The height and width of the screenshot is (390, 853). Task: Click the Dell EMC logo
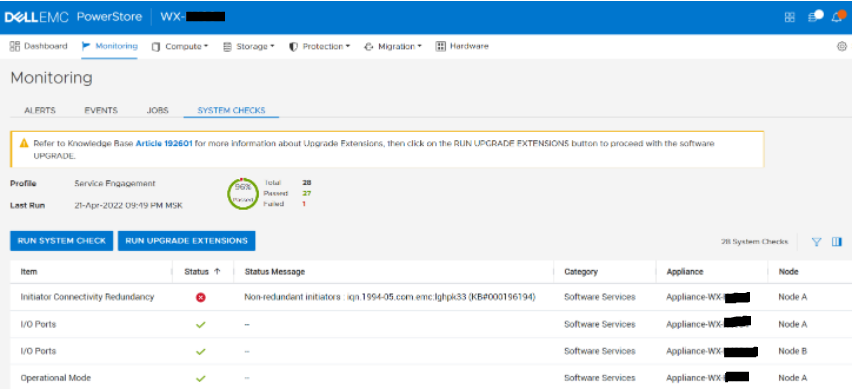tap(36, 17)
